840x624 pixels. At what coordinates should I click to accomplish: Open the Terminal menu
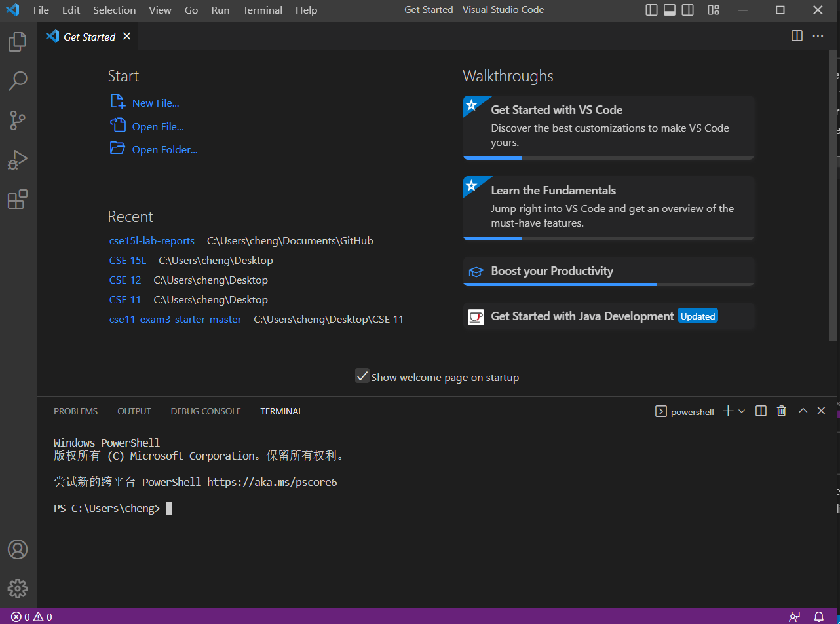point(263,10)
